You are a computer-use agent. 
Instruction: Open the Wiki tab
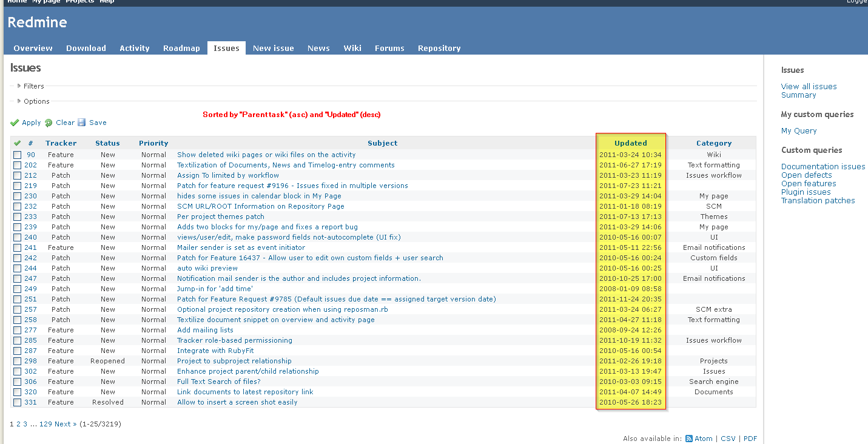(x=352, y=48)
